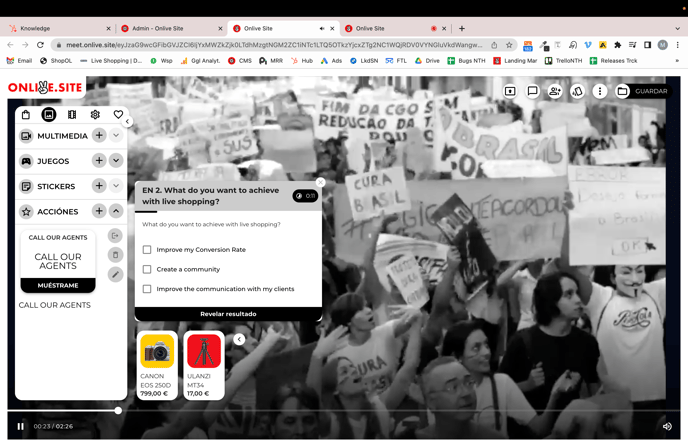Screen dimensions: 688x447
Task: Open the film strip panel tab
Action: [x=72, y=114]
